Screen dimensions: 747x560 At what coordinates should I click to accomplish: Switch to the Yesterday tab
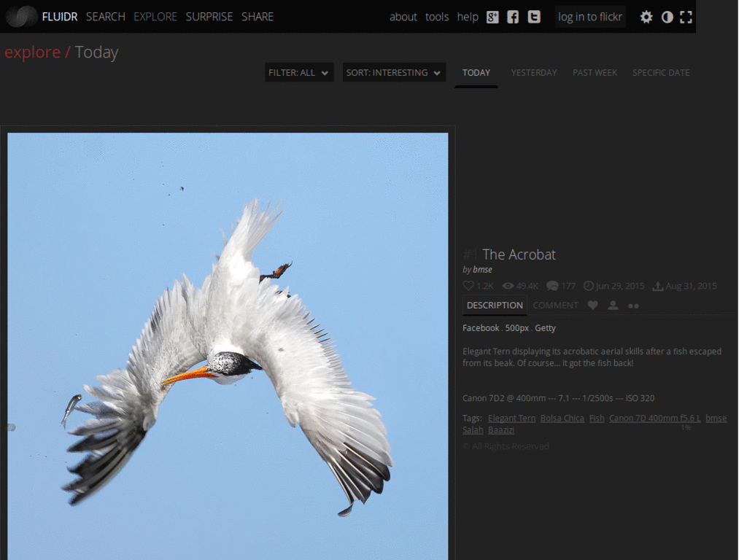pos(533,72)
